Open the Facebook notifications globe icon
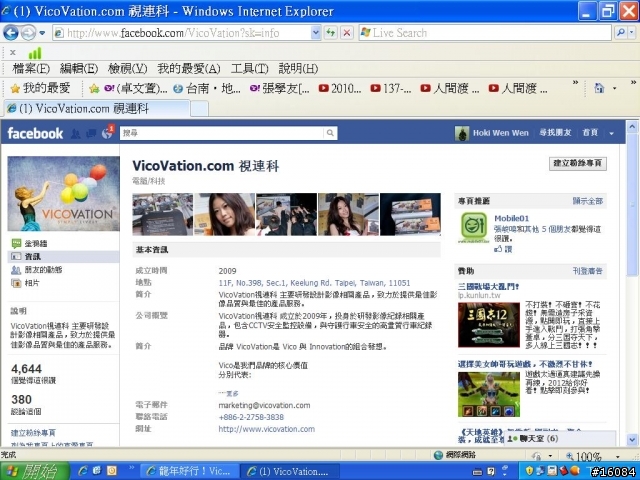The height and width of the screenshot is (480, 640). (107, 133)
